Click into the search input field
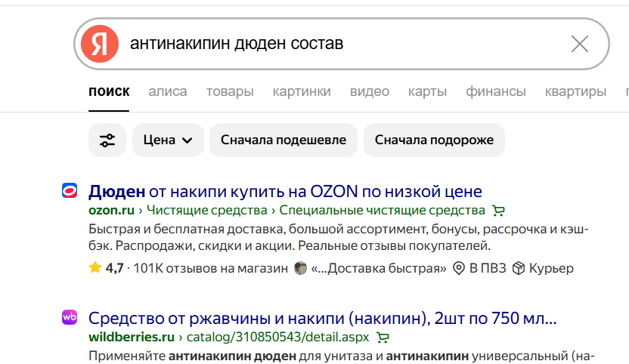The width and height of the screenshot is (629, 364). coord(340,44)
